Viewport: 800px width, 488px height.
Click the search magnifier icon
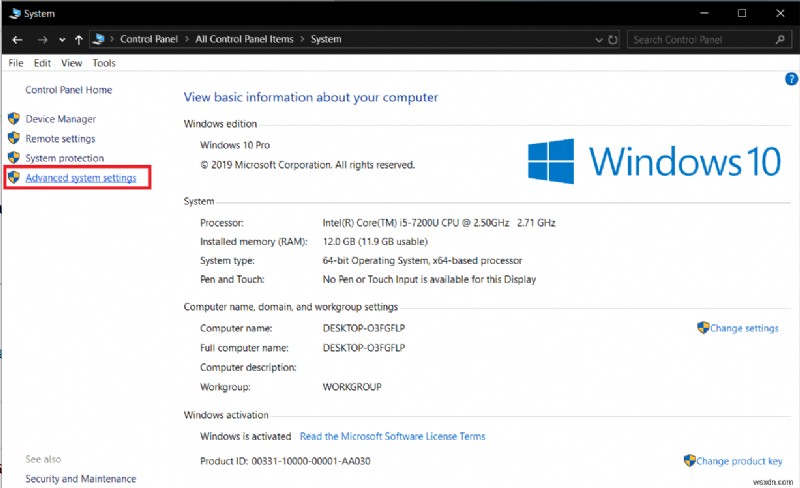point(780,39)
